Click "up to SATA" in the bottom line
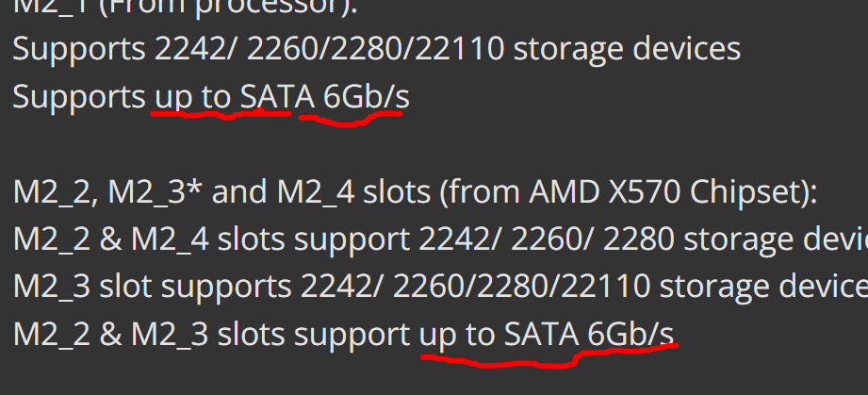Viewport: 868px width, 395px height. (498, 335)
